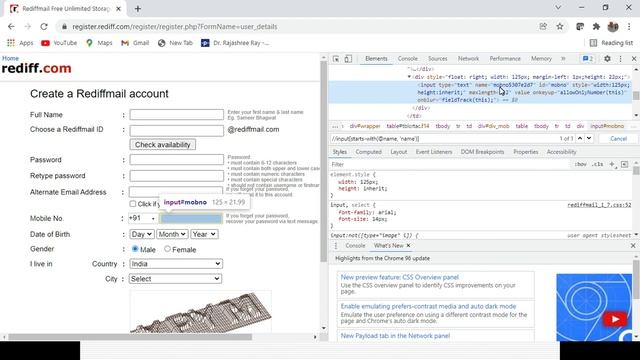The height and width of the screenshot is (360, 640).
Task: Go to next search result arrow
Action: [x=589, y=138]
